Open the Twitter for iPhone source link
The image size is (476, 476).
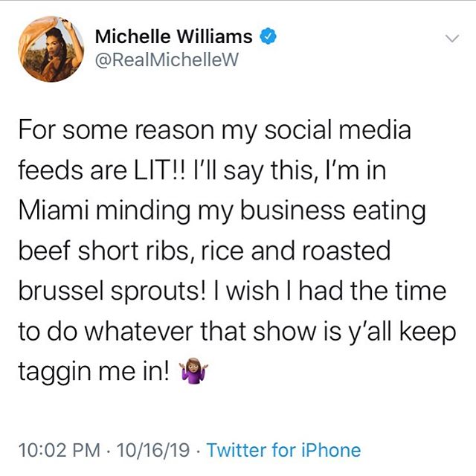point(284,450)
